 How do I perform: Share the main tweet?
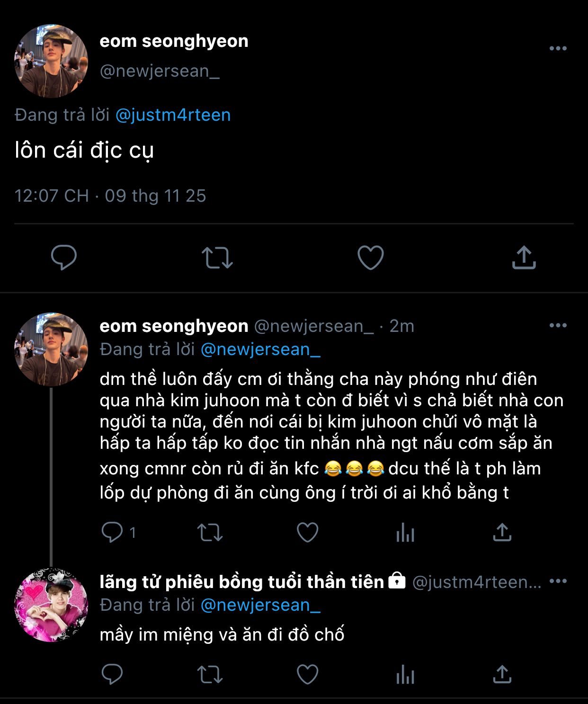tap(524, 258)
